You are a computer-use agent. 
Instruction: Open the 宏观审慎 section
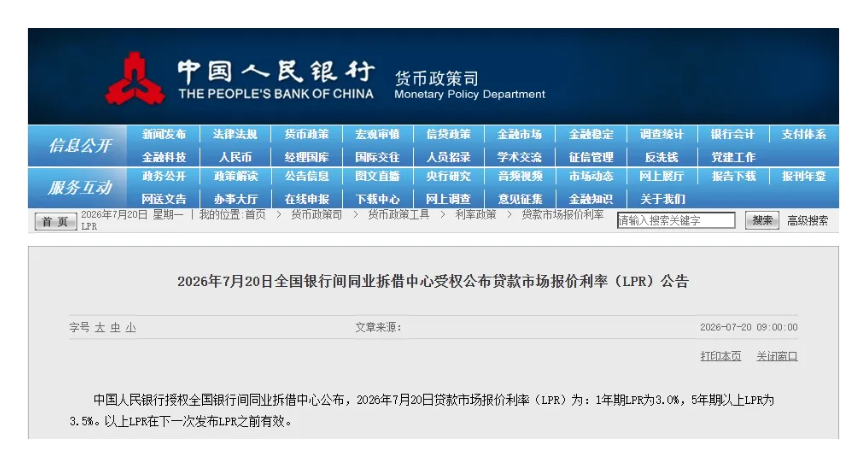377,134
